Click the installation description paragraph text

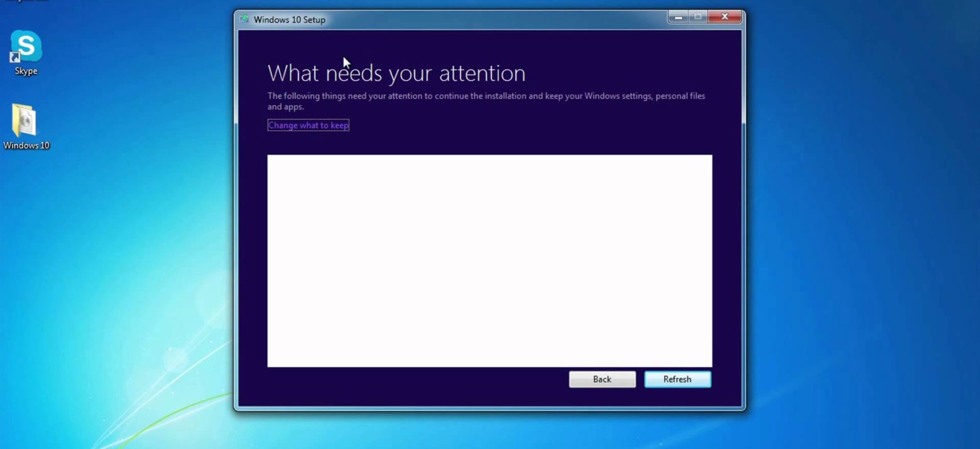coord(486,96)
